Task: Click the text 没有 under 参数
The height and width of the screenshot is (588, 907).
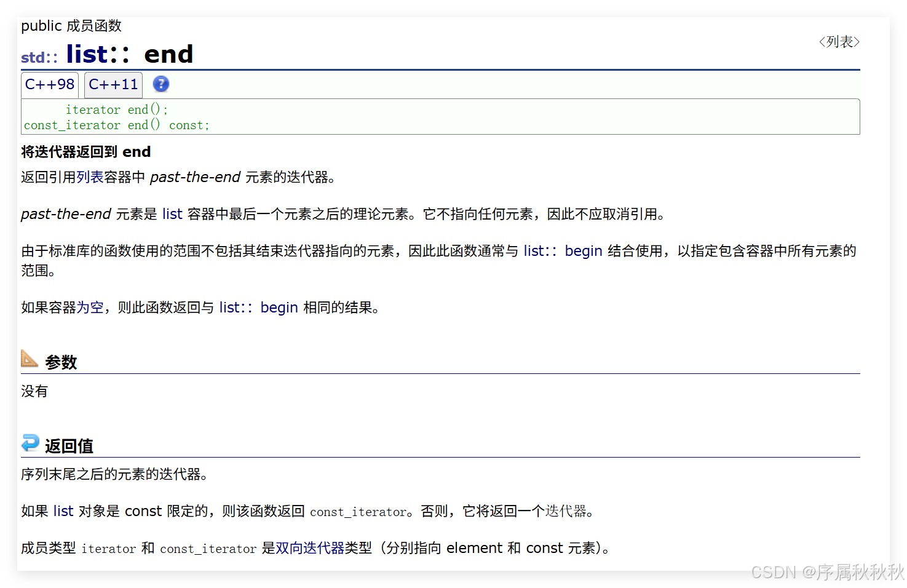Action: coord(34,391)
